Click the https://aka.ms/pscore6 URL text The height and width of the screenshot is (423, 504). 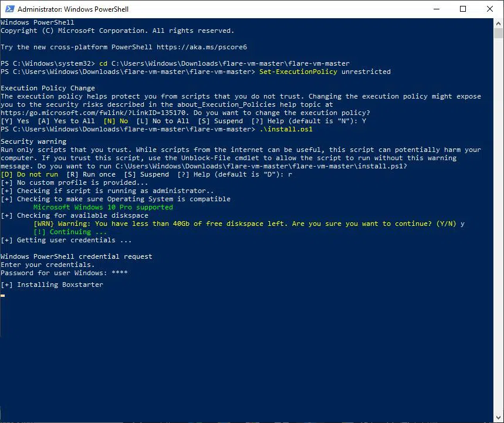[202, 47]
